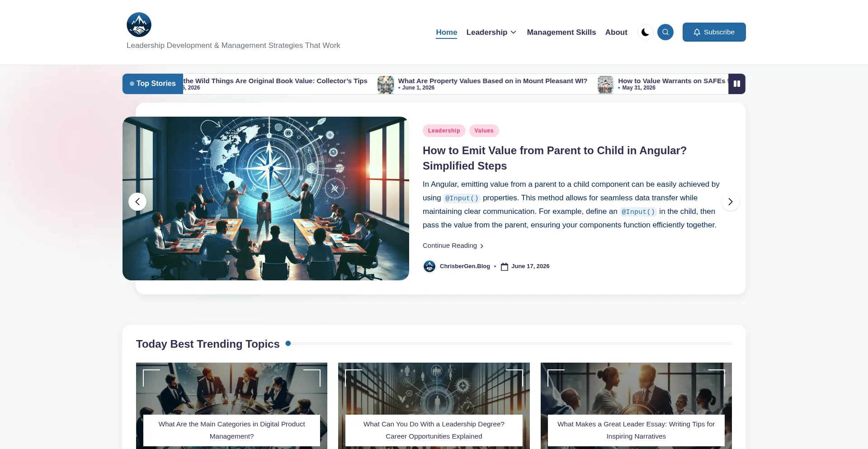Open the About page
This screenshot has height=449, width=868.
616,33
